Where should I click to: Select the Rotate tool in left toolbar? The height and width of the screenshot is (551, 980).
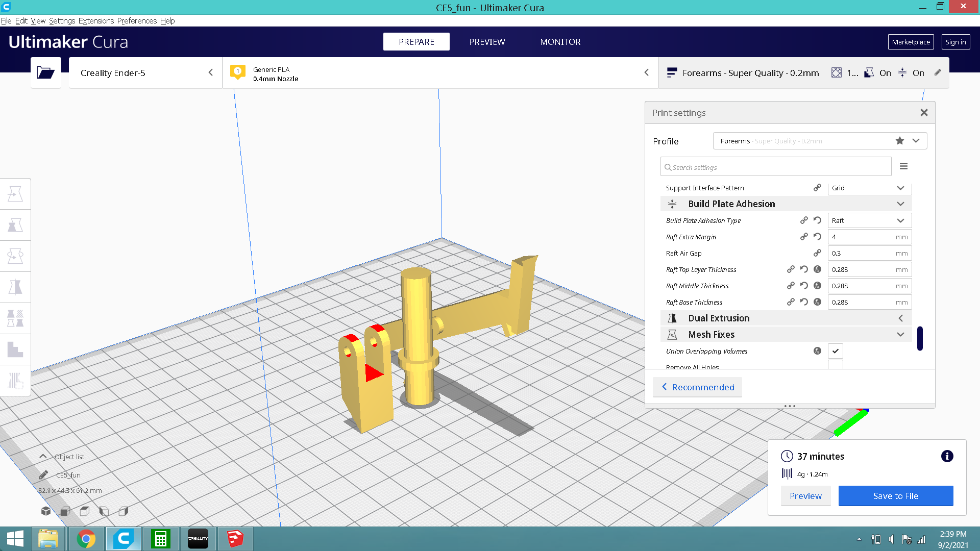[x=15, y=256]
